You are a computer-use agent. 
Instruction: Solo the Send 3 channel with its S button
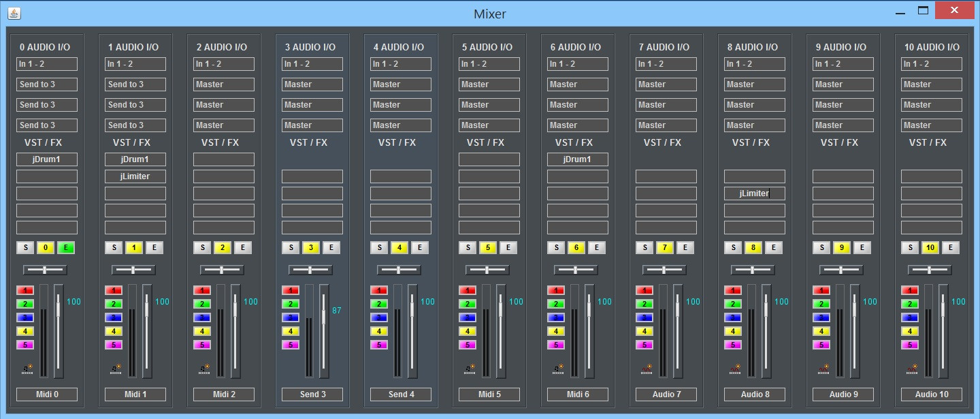[x=291, y=248]
